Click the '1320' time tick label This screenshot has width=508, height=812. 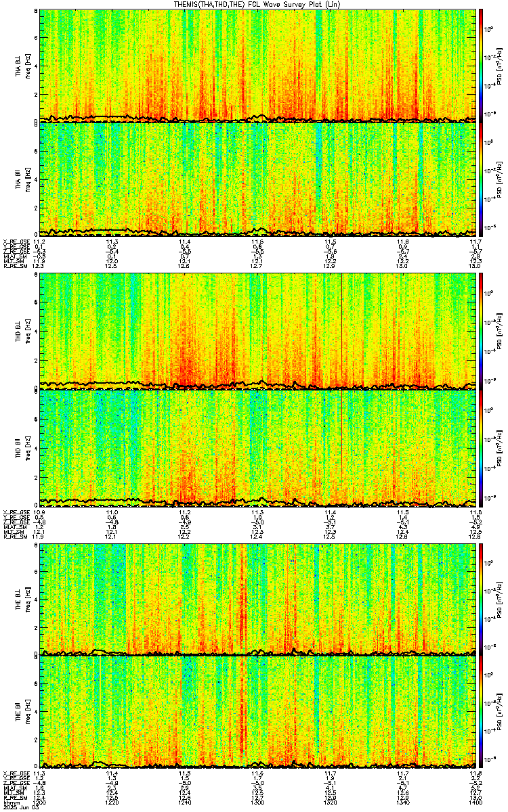point(331,803)
